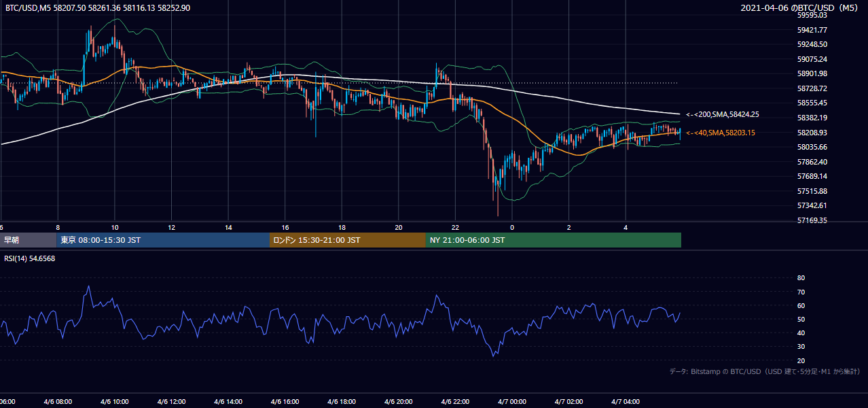
Task: Click the RSI 40 level label
Action: [801, 333]
